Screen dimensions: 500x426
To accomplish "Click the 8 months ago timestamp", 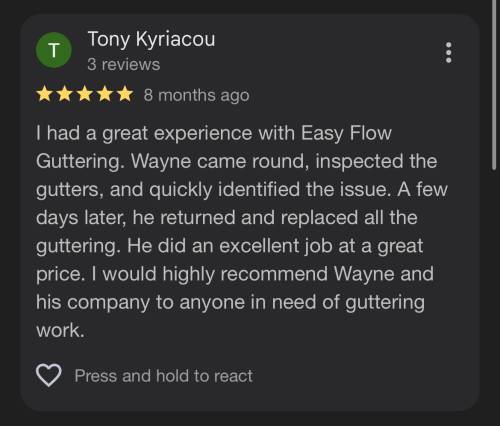I will [x=196, y=95].
